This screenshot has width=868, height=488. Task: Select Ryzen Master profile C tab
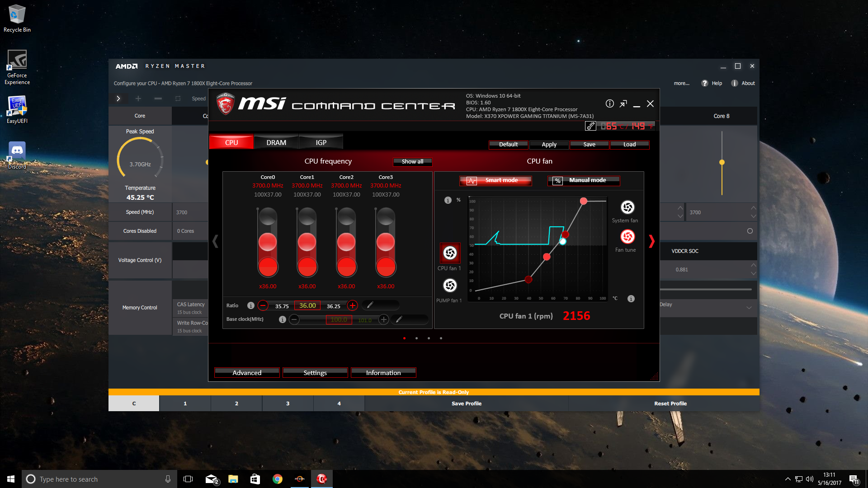click(134, 404)
